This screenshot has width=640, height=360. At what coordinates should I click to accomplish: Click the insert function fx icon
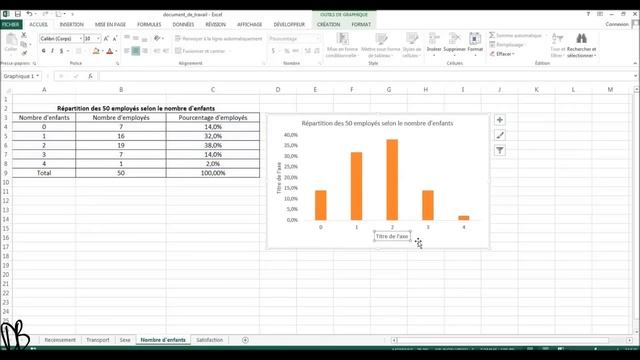(90, 76)
